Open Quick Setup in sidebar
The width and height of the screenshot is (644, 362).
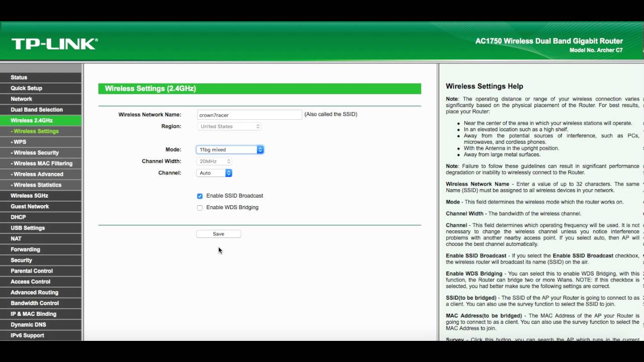tap(40, 88)
